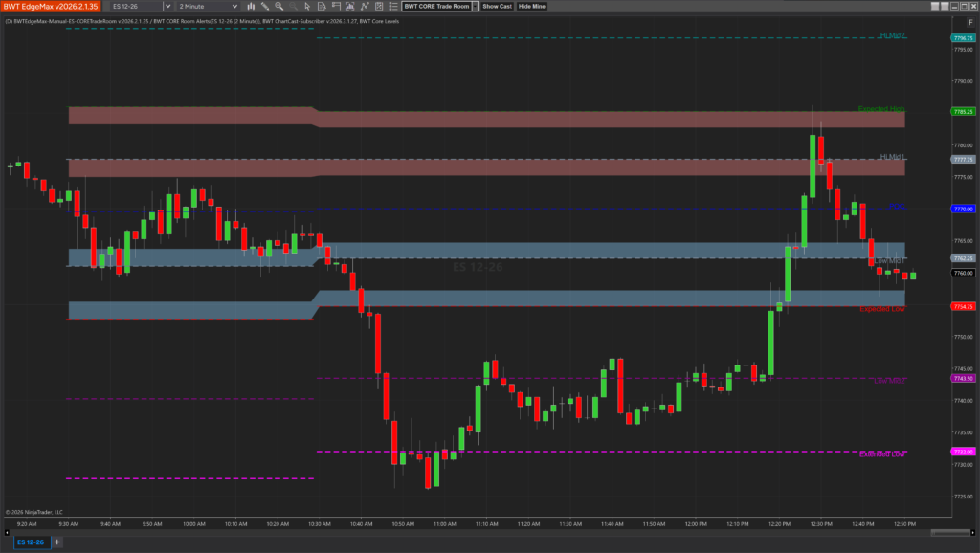Click the F button above price axis

(970, 23)
